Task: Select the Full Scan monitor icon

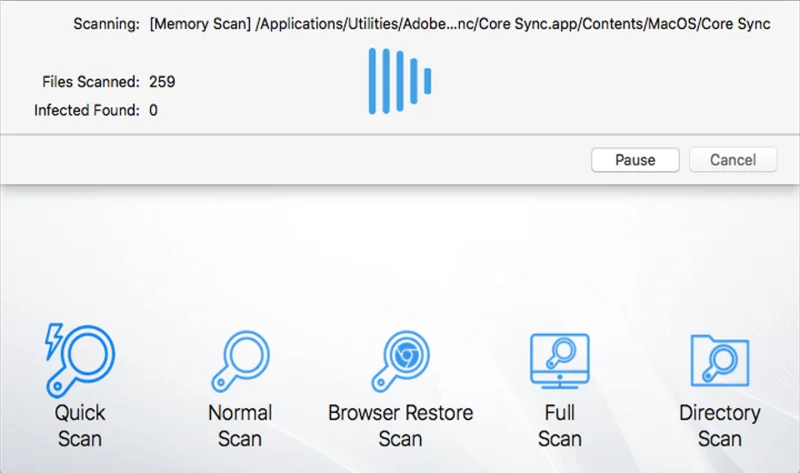Action: point(560,361)
